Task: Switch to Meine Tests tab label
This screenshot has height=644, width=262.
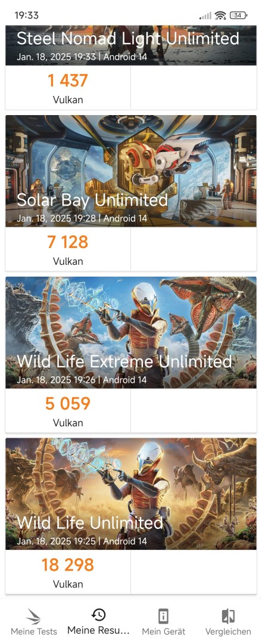Action: [x=33, y=631]
